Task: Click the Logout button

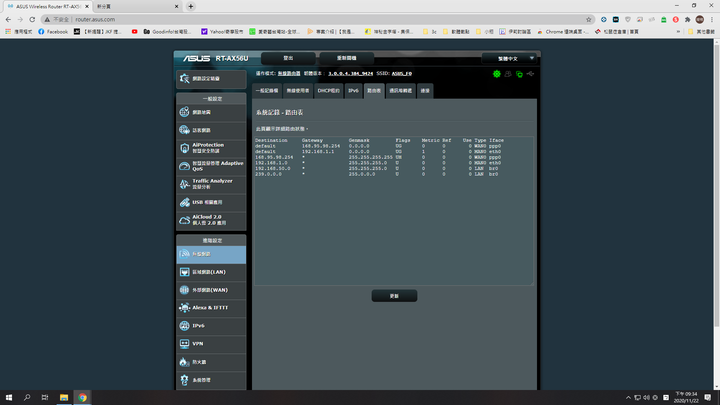Action: pyautogui.click(x=288, y=58)
